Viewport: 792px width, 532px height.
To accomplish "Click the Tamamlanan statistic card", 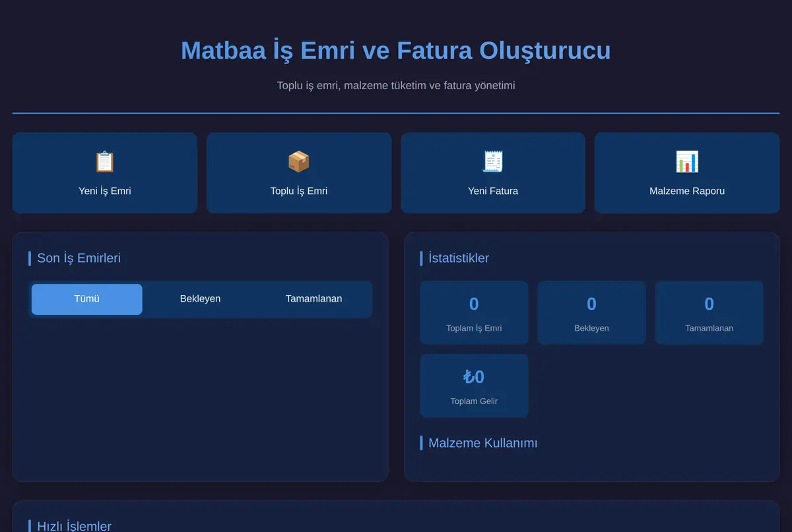I will tap(709, 313).
